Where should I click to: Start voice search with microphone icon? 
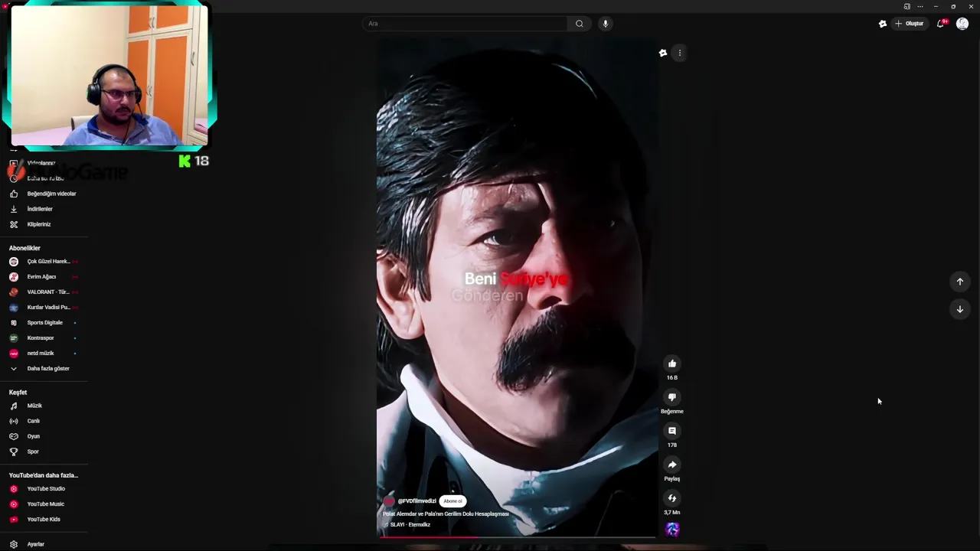[606, 24]
